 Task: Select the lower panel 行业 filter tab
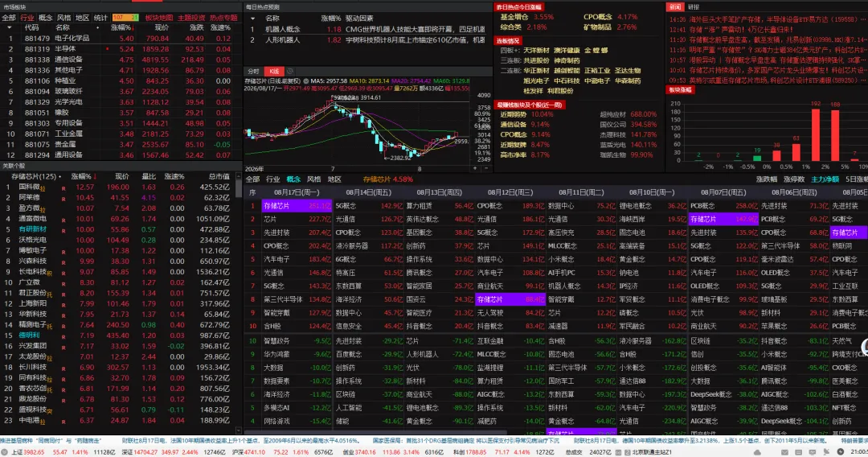tap(273, 179)
